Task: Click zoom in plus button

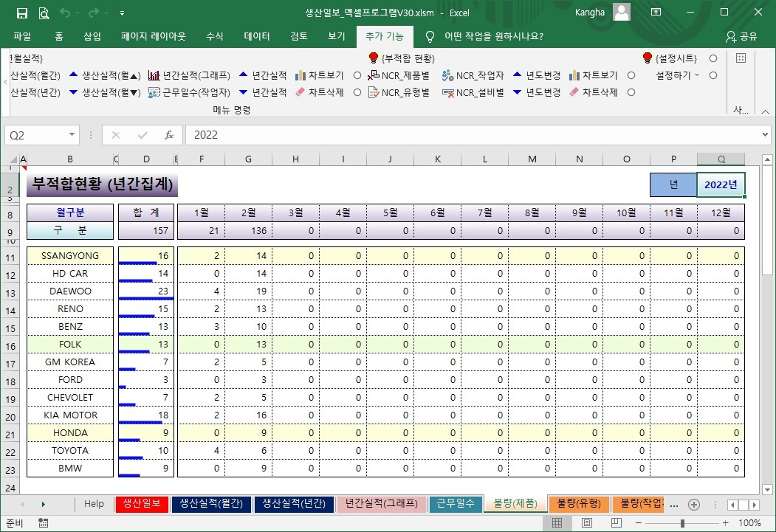Action: [x=726, y=523]
